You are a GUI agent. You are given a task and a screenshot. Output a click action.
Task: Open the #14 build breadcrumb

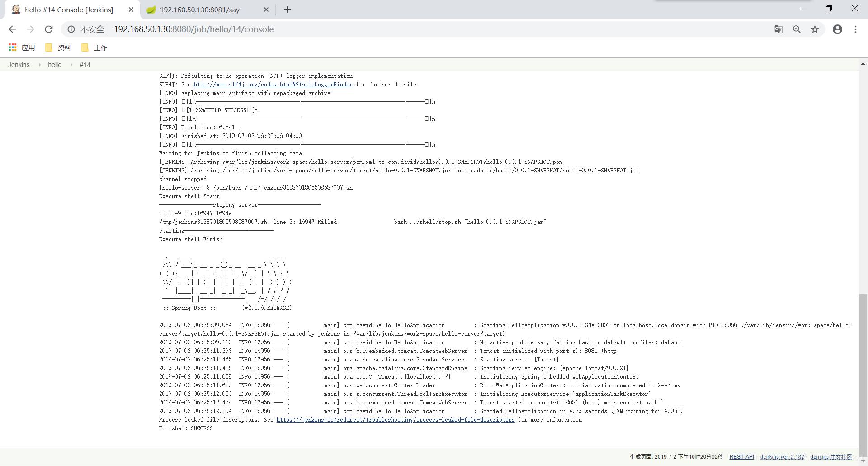click(85, 65)
